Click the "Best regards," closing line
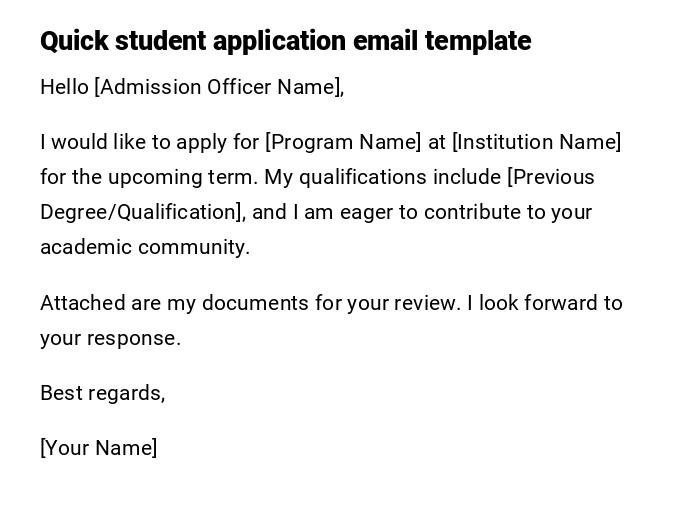The image size is (700, 510). [x=102, y=393]
